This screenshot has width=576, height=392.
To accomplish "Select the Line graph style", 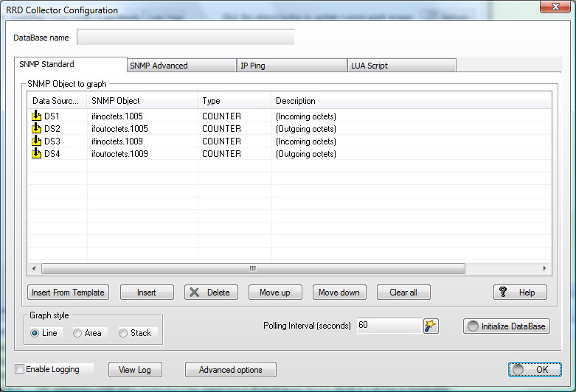I will tap(35, 333).
